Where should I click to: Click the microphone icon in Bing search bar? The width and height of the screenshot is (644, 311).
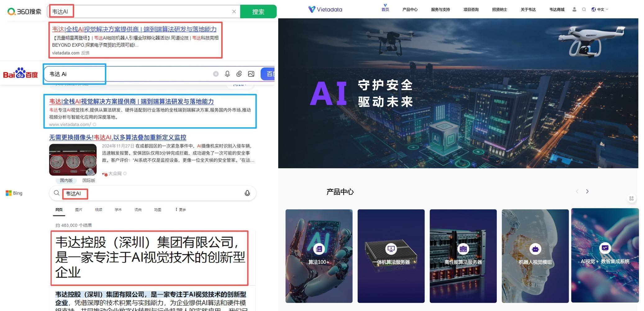point(247,193)
